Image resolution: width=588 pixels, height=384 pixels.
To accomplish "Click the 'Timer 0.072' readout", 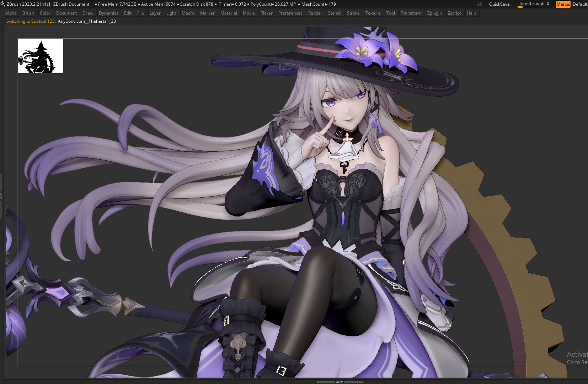I will pos(232,4).
